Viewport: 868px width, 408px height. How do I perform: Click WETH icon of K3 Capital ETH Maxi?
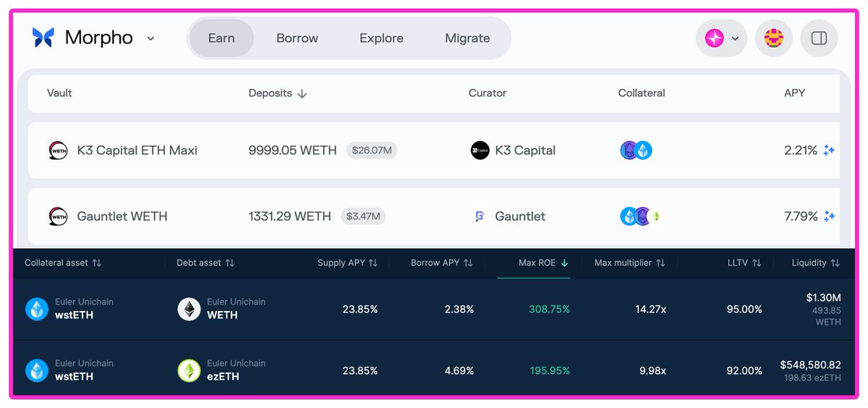(58, 150)
